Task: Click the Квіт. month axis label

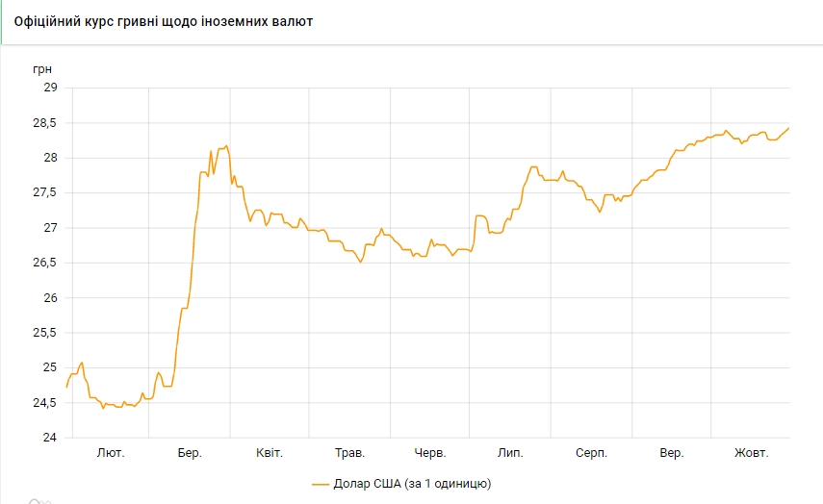Action: 270,453
